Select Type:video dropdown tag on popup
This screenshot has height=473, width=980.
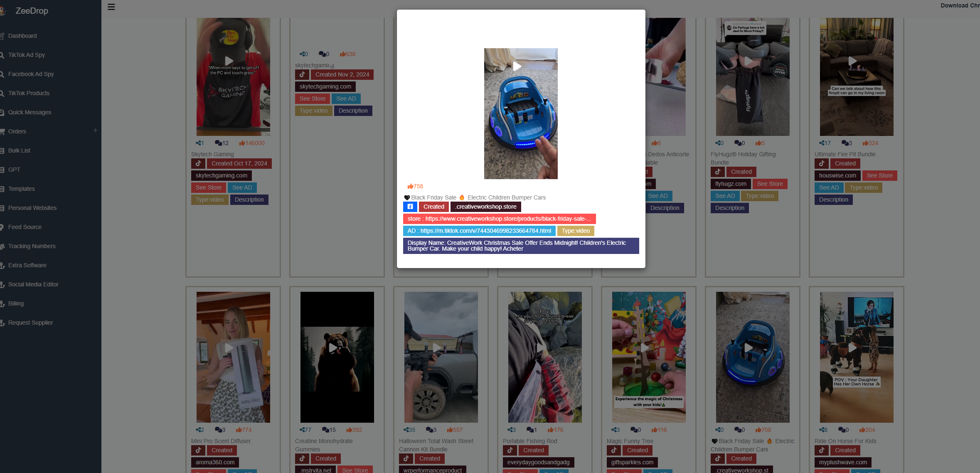pyautogui.click(x=575, y=231)
